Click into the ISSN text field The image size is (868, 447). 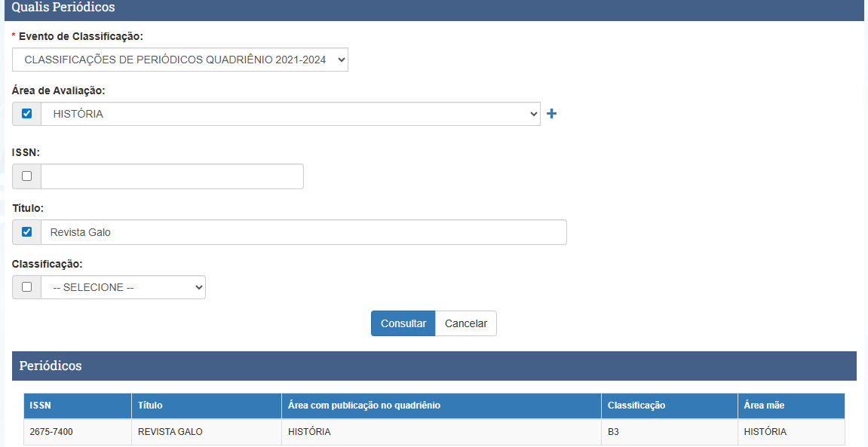[172, 176]
